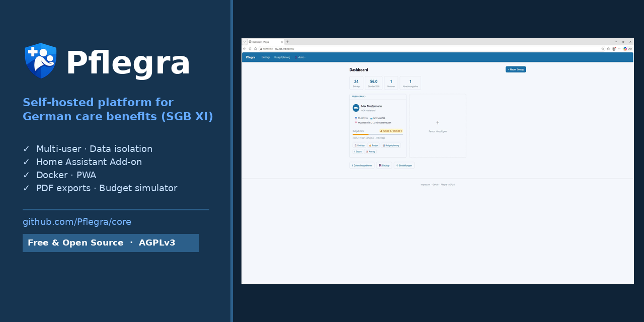Click the 'PFLEGEGRAD 3' card header
This screenshot has width=644, height=322.
378,96
